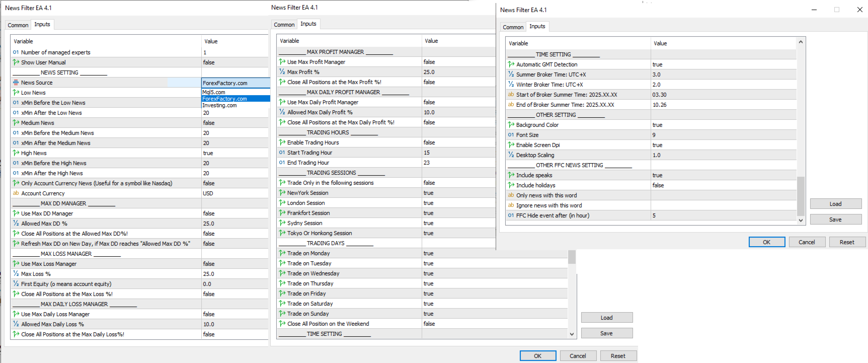
Task: Click the Background Color boolean icon
Action: (x=511, y=125)
